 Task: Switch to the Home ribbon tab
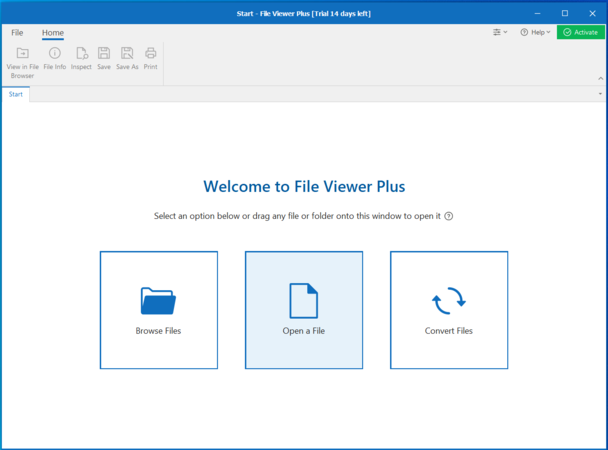(x=53, y=33)
